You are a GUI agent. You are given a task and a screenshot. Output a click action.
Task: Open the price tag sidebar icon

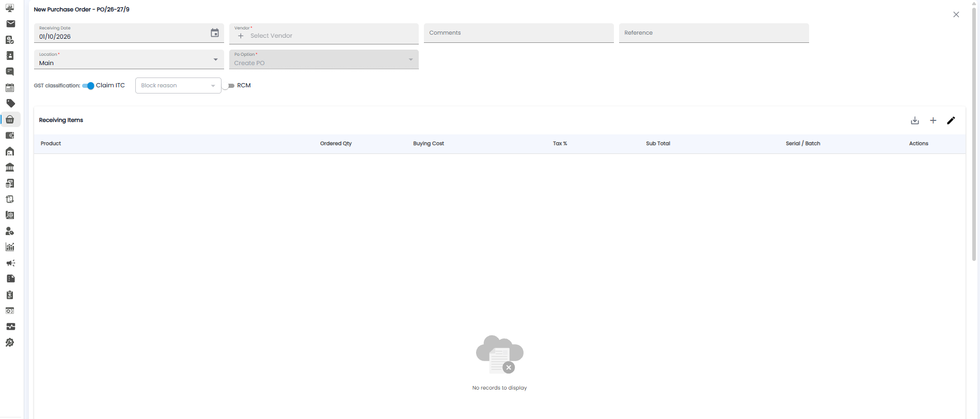(x=10, y=103)
